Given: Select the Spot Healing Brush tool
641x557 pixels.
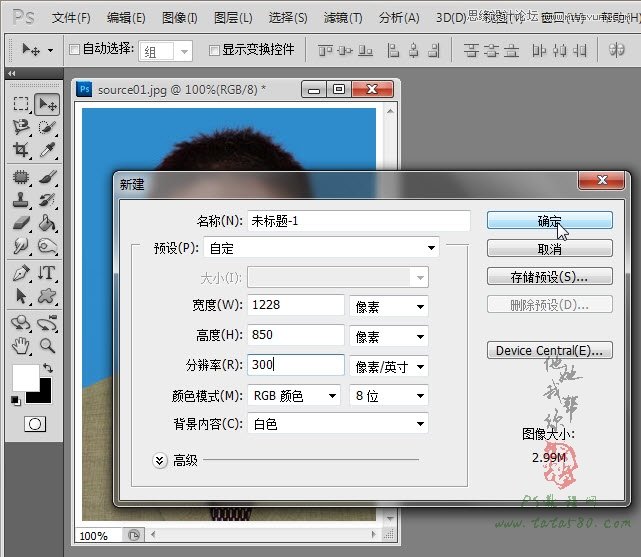Looking at the screenshot, I should [21, 177].
